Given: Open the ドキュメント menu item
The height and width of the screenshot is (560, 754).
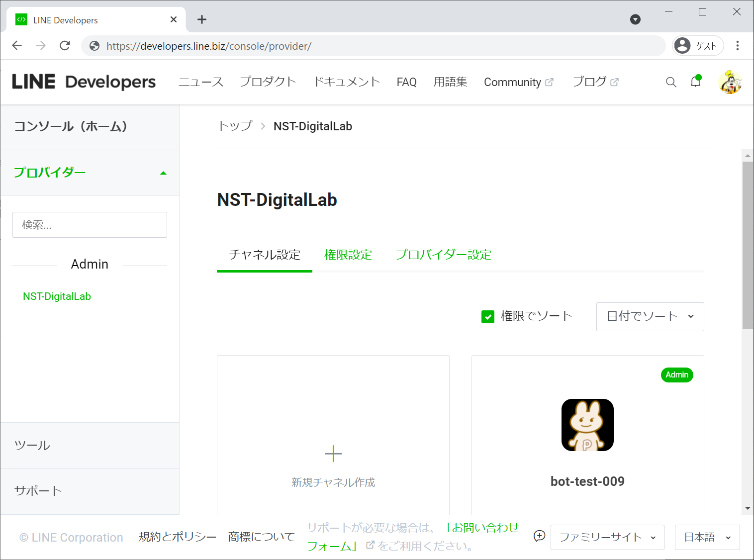Looking at the screenshot, I should [347, 82].
